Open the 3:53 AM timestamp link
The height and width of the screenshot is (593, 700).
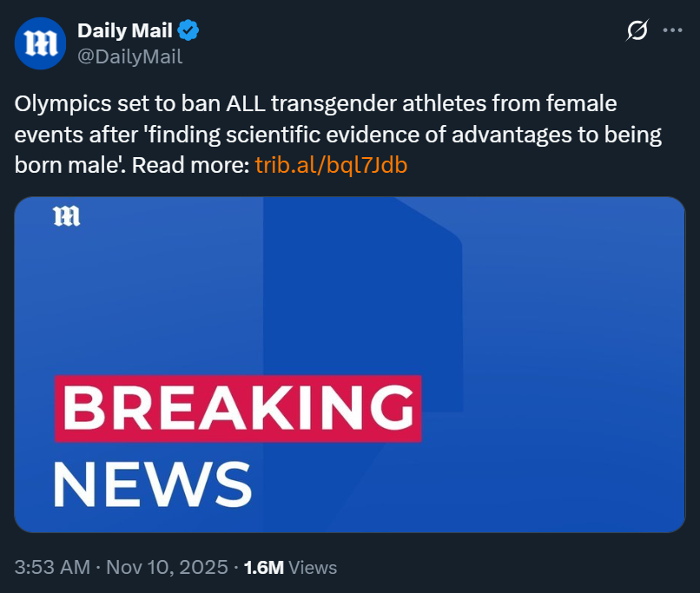click(x=52, y=568)
